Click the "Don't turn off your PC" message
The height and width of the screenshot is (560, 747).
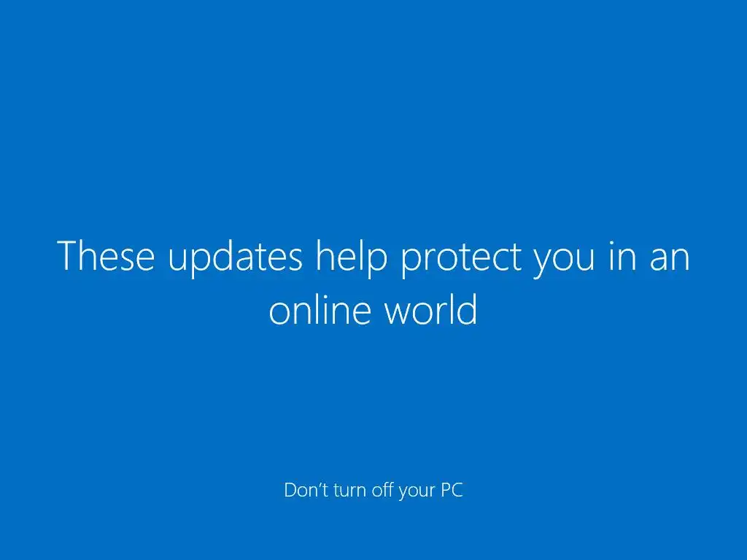click(x=373, y=491)
